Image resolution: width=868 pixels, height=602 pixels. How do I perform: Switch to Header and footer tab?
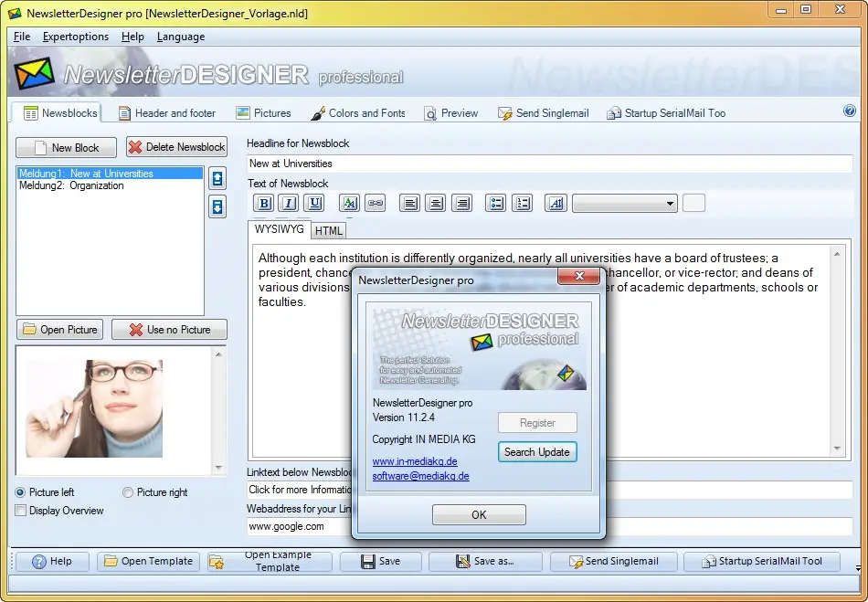click(x=167, y=113)
